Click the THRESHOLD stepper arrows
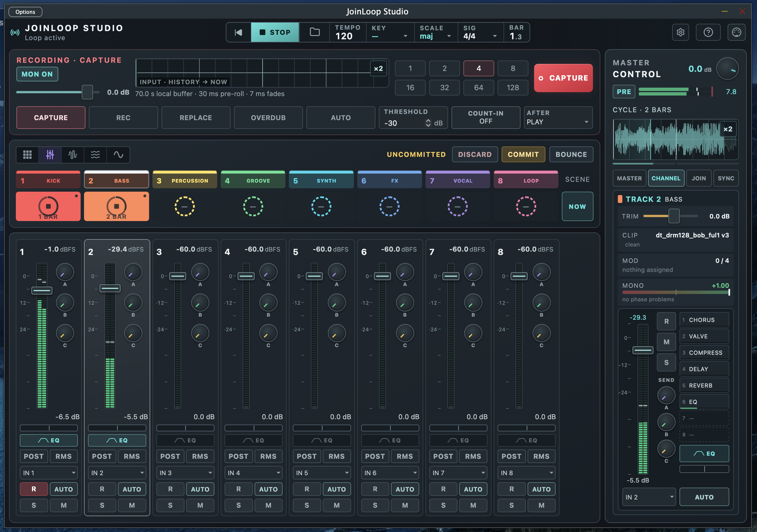This screenshot has height=532, width=757. [428, 123]
